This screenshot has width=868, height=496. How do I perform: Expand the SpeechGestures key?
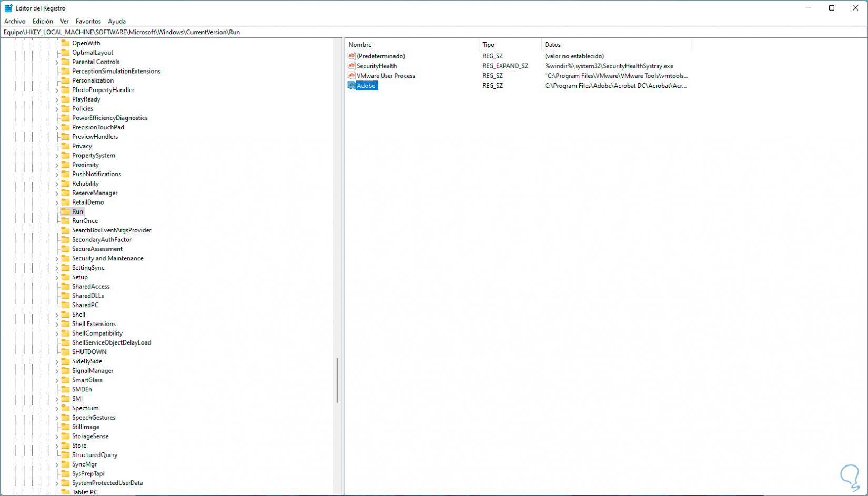pos(57,418)
